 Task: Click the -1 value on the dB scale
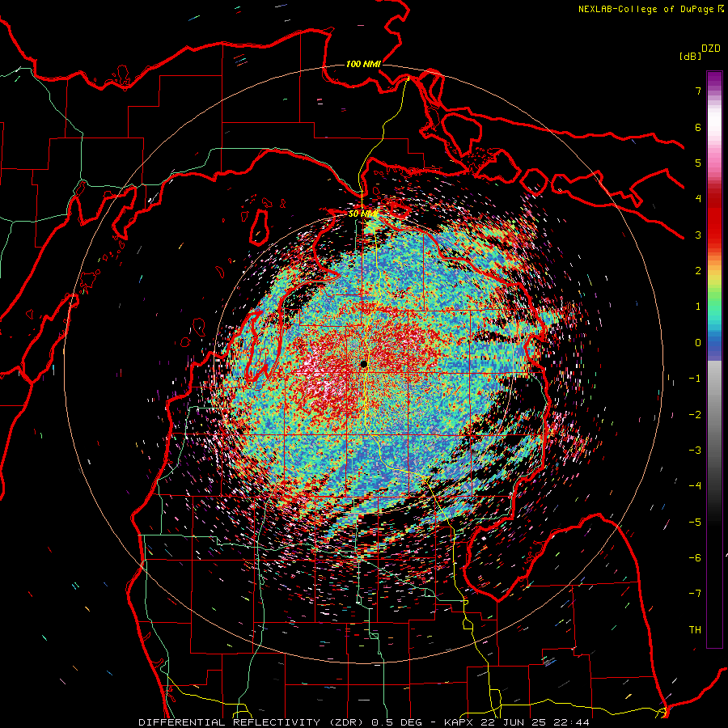click(695, 379)
